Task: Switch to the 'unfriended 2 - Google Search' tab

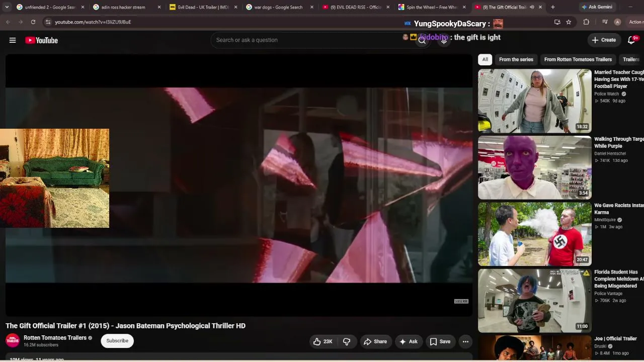Action: point(49,7)
